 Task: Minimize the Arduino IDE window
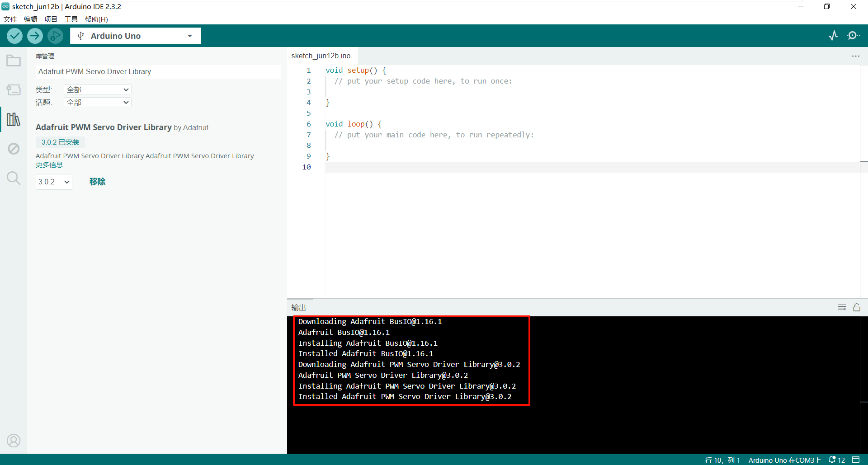[x=800, y=6]
